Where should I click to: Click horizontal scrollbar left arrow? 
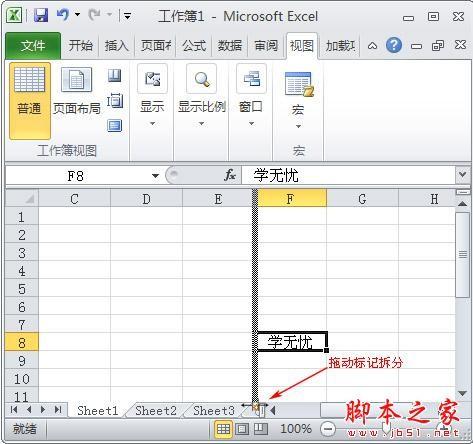pyautogui.click(x=273, y=410)
